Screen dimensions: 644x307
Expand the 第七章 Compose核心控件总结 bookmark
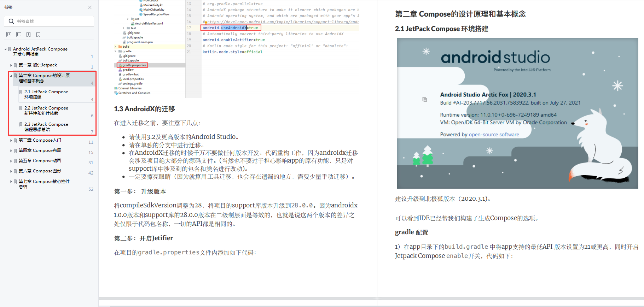(x=11, y=182)
